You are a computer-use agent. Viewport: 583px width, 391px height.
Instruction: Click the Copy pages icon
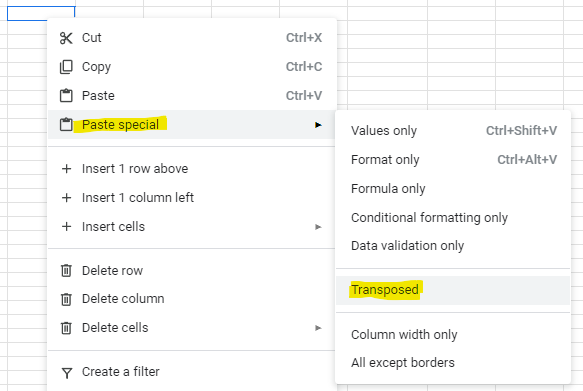click(66, 67)
